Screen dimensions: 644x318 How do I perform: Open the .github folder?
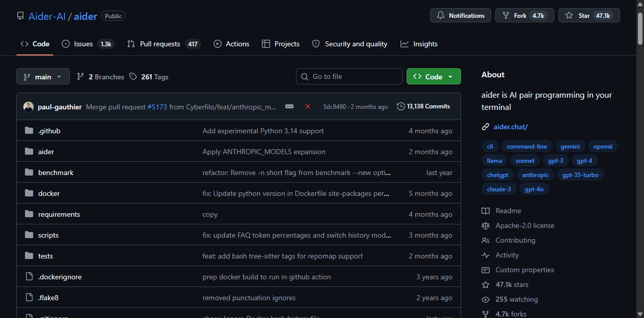pyautogui.click(x=49, y=131)
